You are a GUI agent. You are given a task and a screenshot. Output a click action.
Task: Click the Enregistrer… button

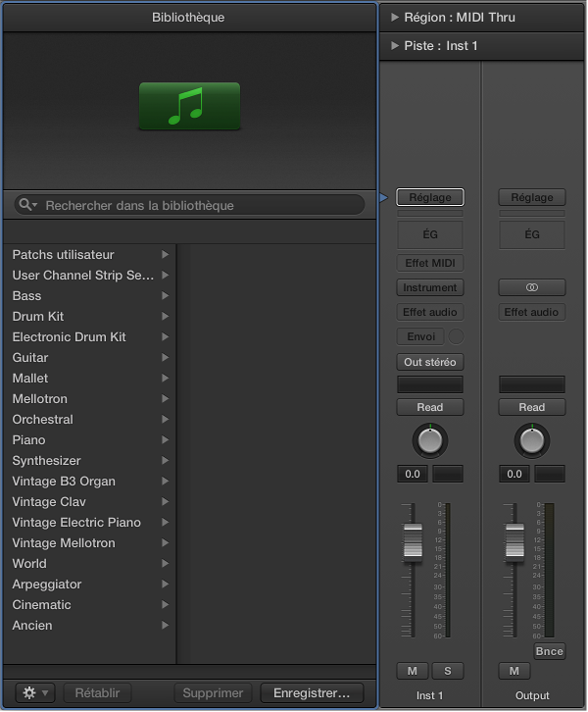coord(312,693)
